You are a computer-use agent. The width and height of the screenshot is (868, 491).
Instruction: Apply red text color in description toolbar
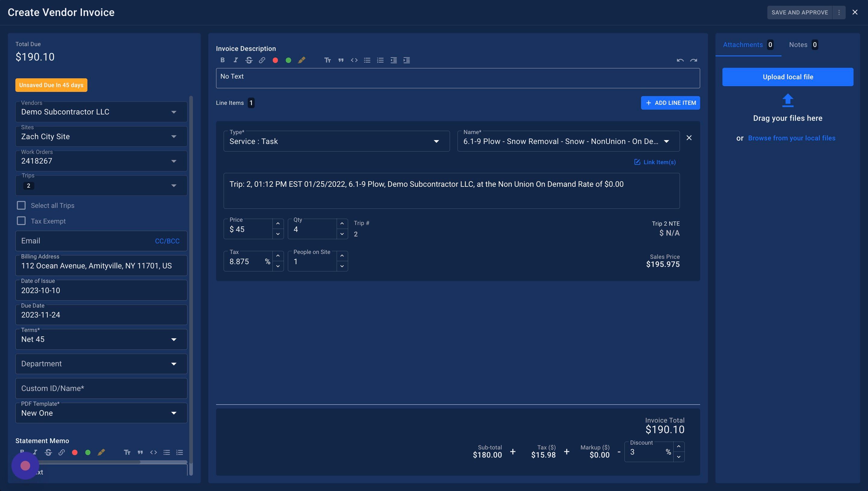click(x=275, y=60)
